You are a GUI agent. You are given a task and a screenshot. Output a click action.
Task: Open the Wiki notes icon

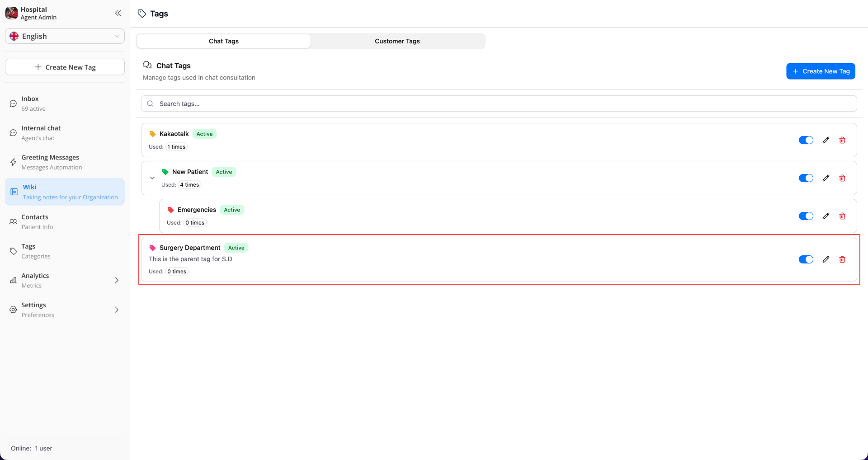pos(13,191)
